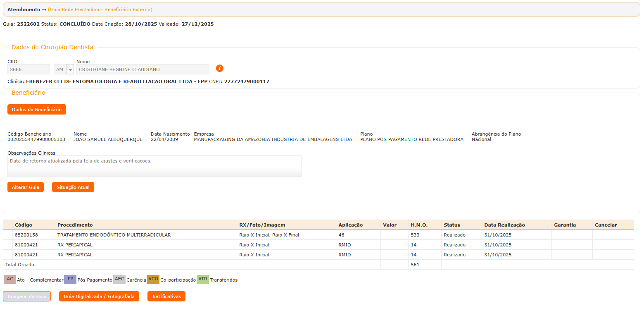Click the Guia Rede Prestadora breadcrumb link
Image resolution: width=644 pixels, height=313 pixels.
coord(100,9)
